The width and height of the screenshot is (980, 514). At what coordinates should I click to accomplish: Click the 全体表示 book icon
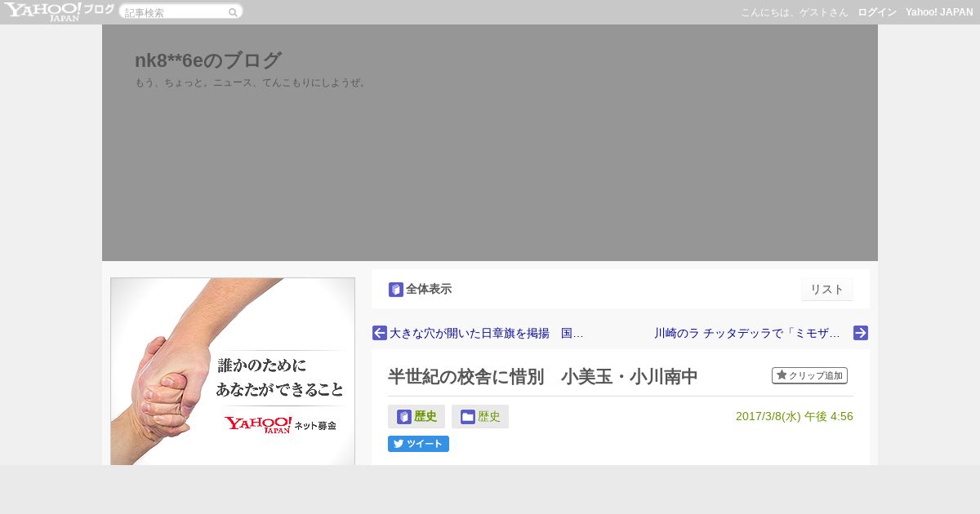coord(396,290)
